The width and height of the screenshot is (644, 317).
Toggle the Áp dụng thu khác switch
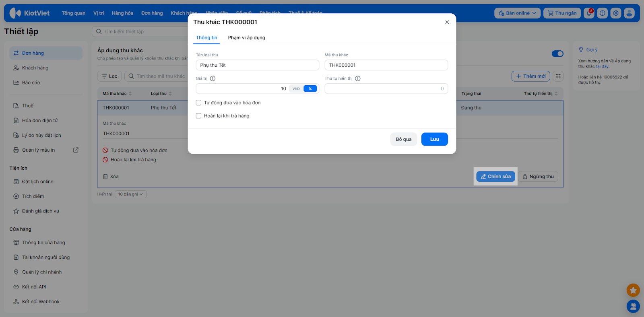pyautogui.click(x=557, y=54)
